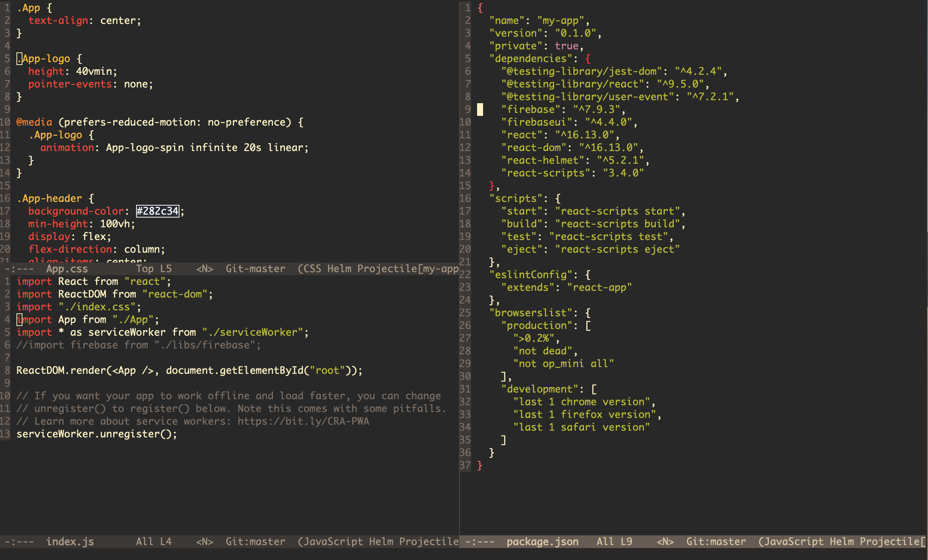Screen dimensions: 928x560
Task: Click the CSS major mode name in mode line
Action: click(312, 268)
